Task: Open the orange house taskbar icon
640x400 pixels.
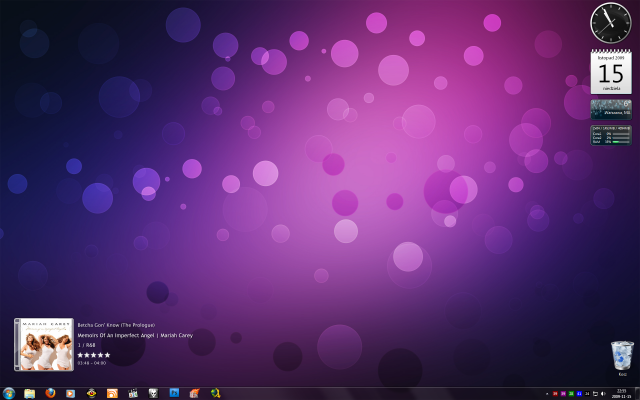Action: click(195, 393)
